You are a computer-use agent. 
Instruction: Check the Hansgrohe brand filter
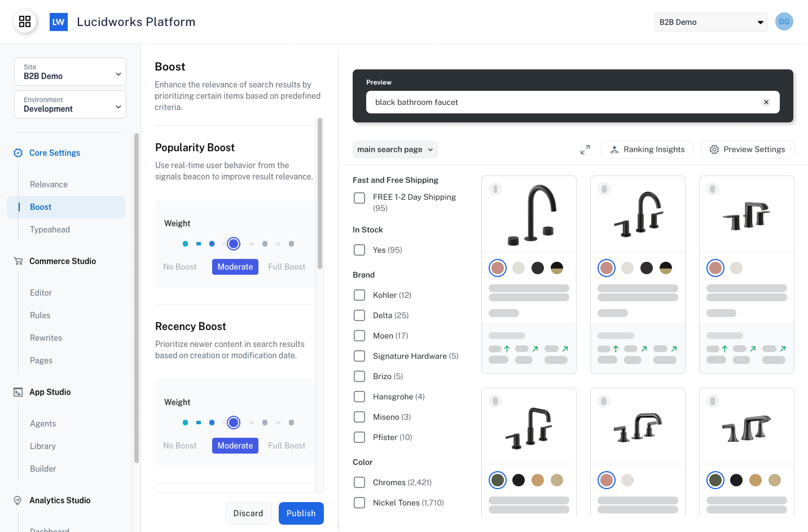coord(359,397)
